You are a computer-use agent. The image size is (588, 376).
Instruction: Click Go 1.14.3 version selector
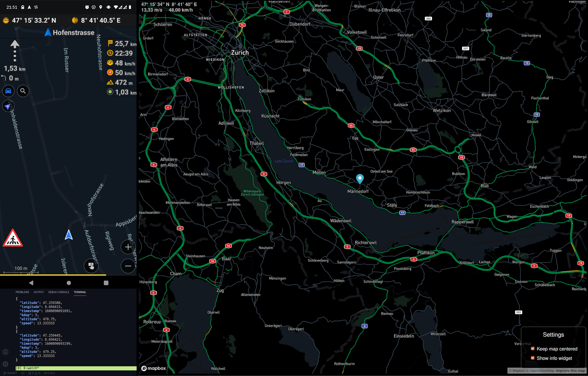49,373
